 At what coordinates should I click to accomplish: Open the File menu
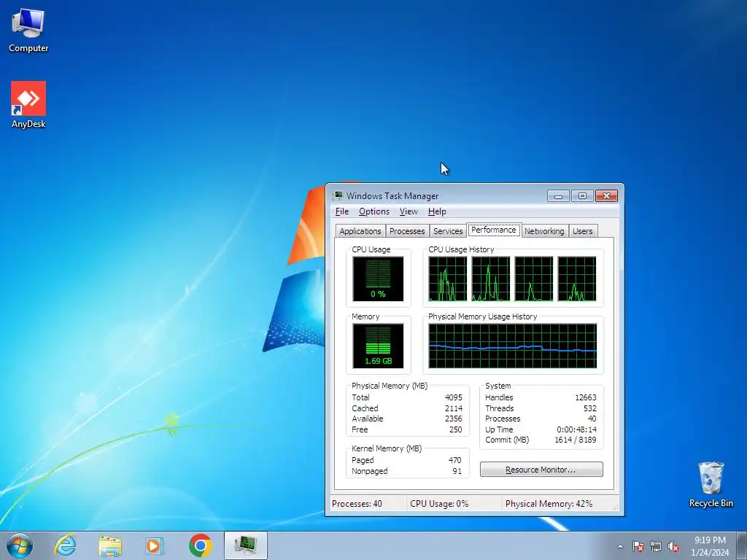pyautogui.click(x=342, y=211)
